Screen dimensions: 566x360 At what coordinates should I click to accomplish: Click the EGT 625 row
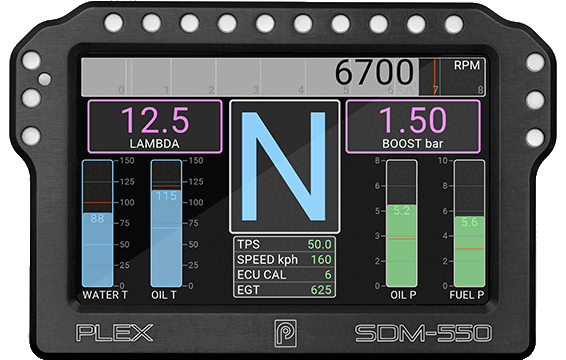[x=284, y=290]
